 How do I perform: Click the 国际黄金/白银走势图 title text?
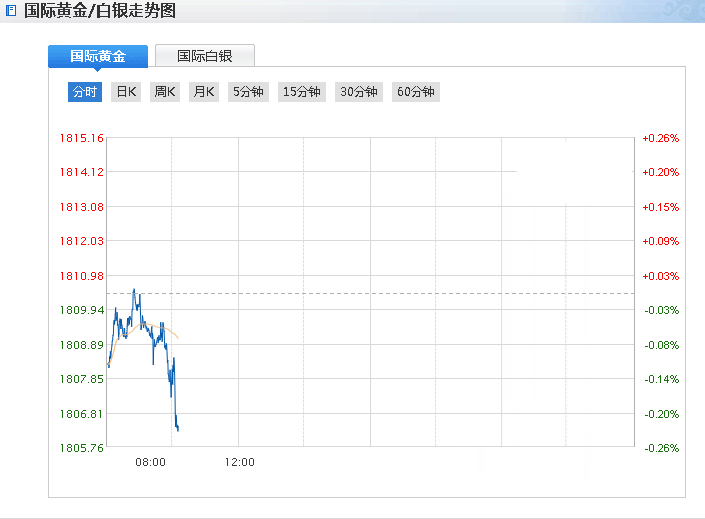[x=99, y=11]
